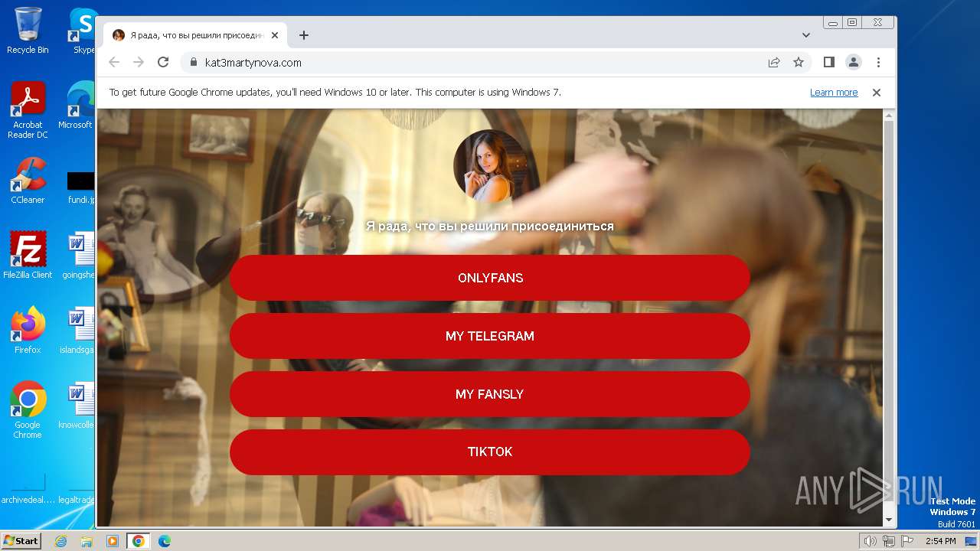This screenshot has width=980, height=551.
Task: Click the volume speaker tray icon
Action: (x=871, y=541)
